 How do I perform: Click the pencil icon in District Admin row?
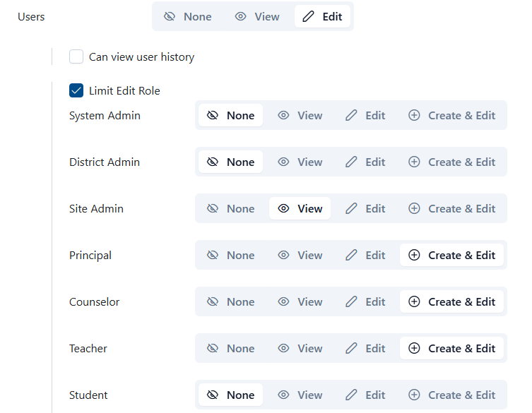tap(351, 162)
